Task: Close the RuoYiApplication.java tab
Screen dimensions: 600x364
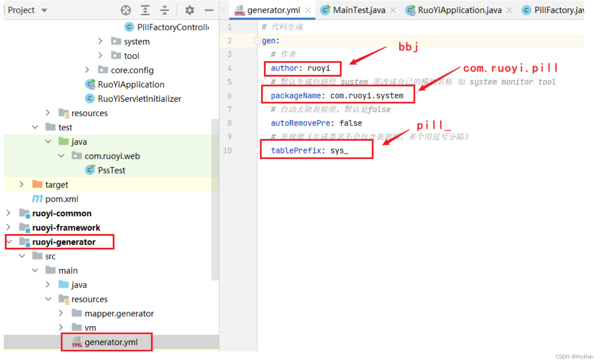Action: (509, 10)
